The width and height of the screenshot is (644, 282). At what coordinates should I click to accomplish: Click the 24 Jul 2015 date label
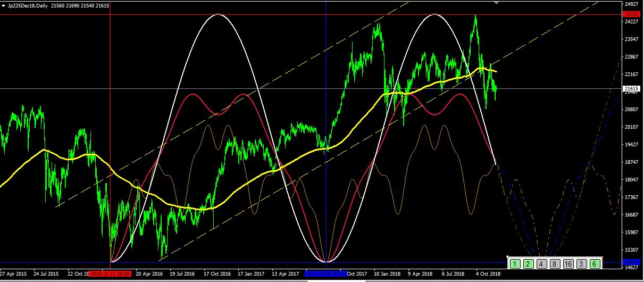[x=46, y=274]
